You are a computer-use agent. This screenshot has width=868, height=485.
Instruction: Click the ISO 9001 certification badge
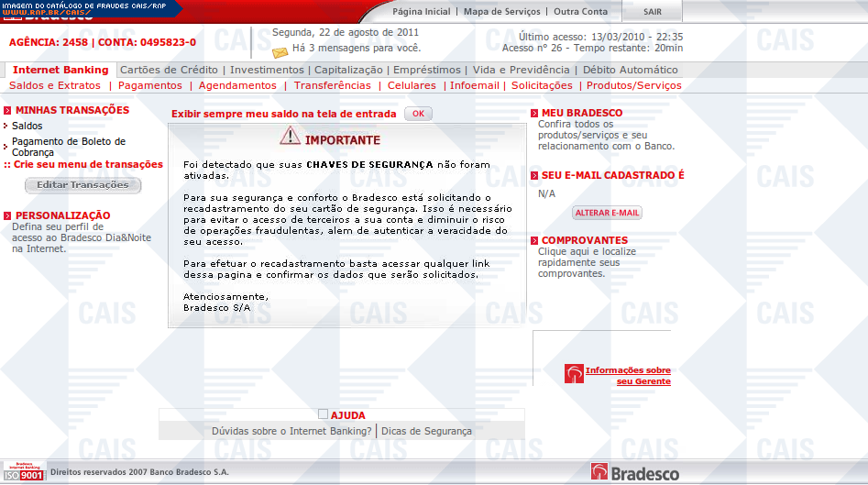point(24,472)
